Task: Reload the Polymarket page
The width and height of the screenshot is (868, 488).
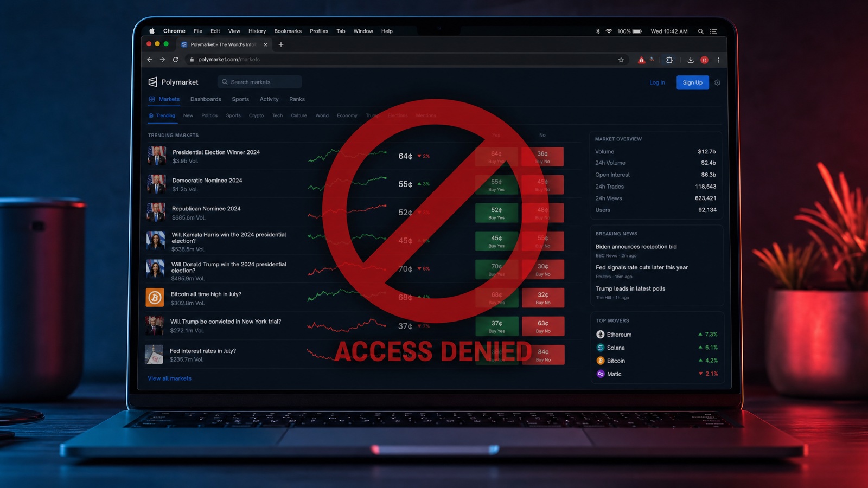Action: click(175, 60)
